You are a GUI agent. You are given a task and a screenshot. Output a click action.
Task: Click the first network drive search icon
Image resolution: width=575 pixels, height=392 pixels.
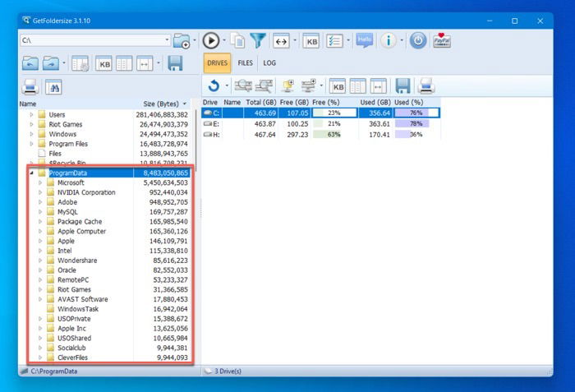click(243, 86)
